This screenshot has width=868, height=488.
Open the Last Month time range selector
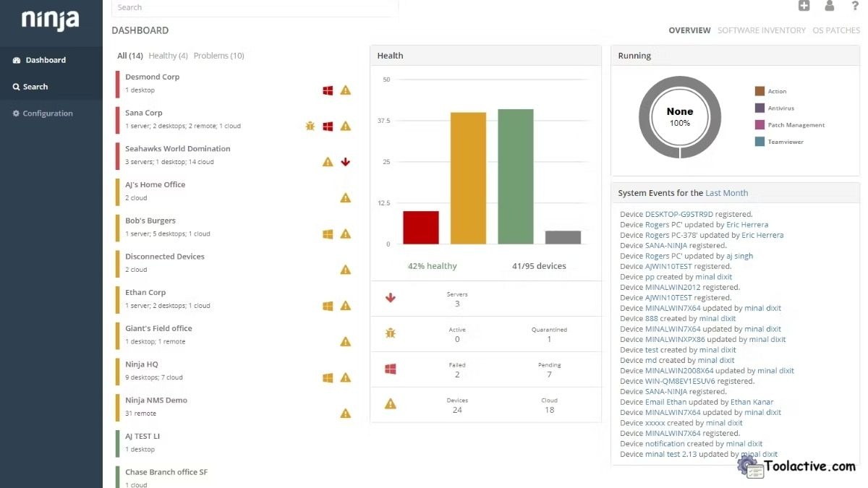point(727,192)
